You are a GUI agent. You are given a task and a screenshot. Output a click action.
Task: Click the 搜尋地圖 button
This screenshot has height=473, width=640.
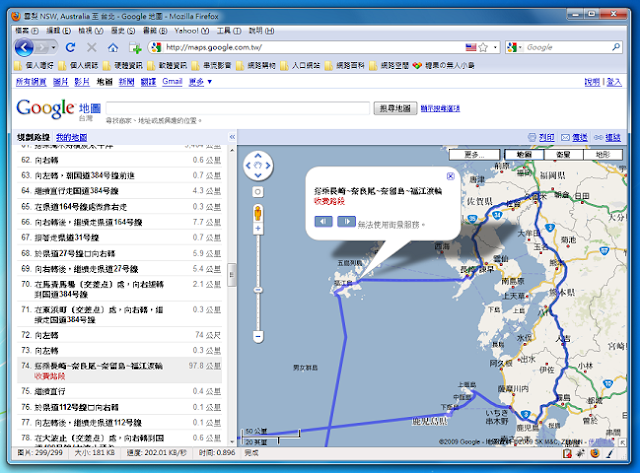395,108
